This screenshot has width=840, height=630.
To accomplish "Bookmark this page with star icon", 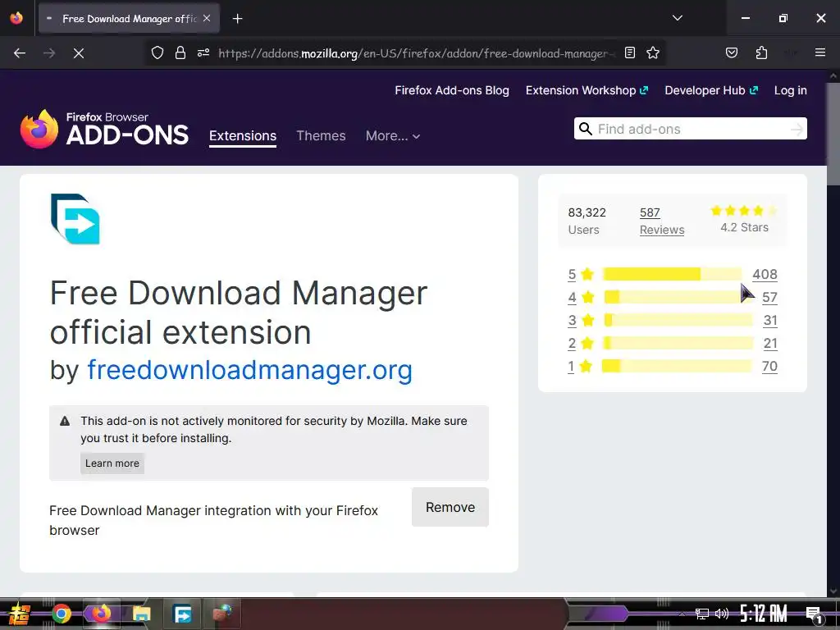I will (x=652, y=52).
